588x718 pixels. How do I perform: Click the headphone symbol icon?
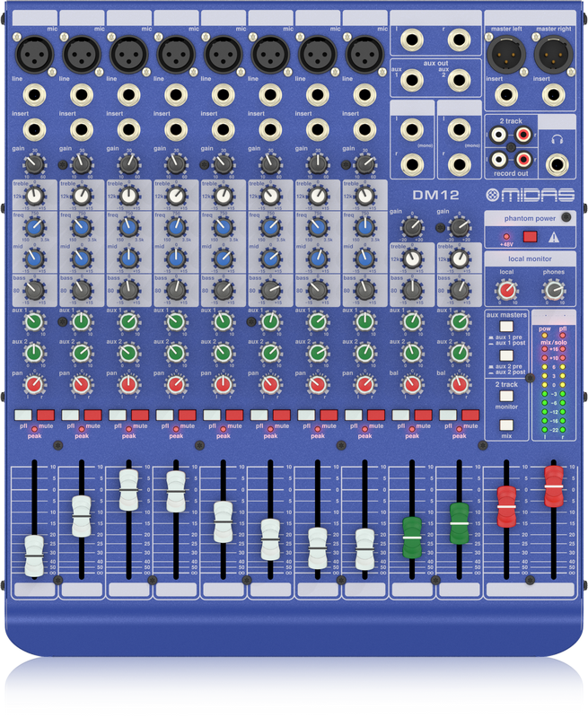[x=557, y=140]
